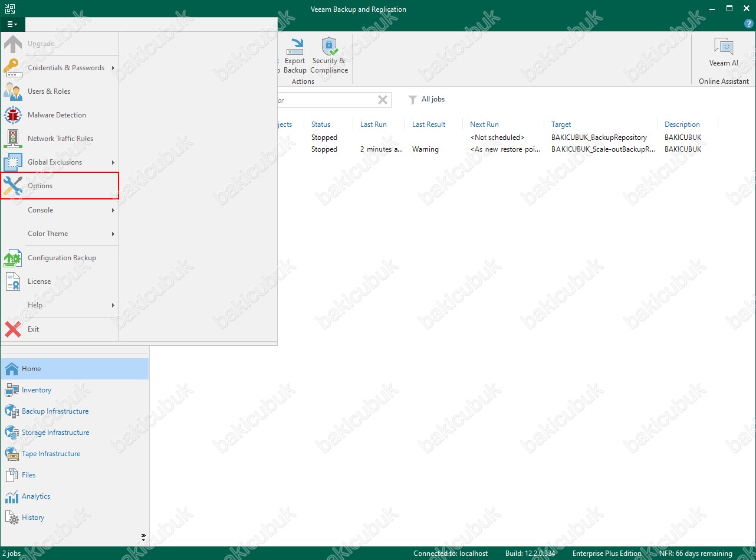
Task: Open the main hamburger menu button
Action: click(x=12, y=24)
